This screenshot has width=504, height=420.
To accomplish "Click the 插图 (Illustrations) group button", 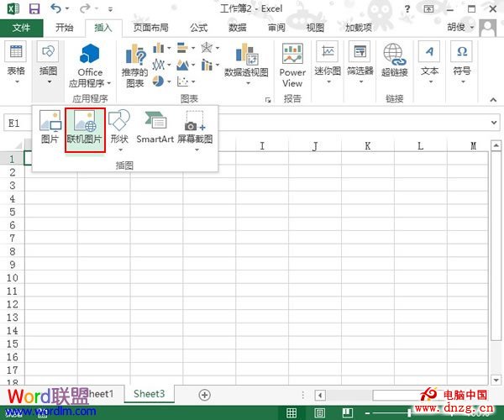I will click(x=48, y=62).
